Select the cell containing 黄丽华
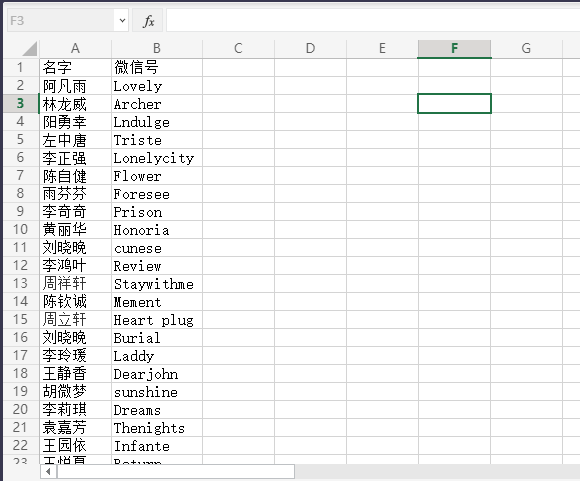 pyautogui.click(x=75, y=229)
